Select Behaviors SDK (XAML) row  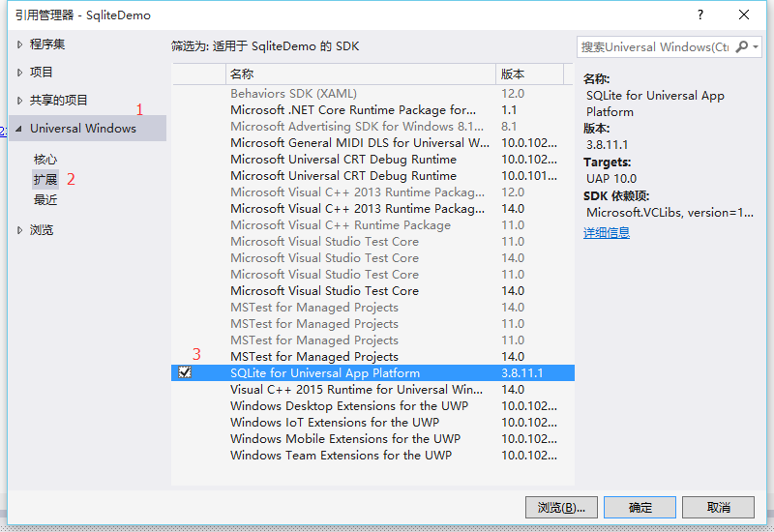pos(372,94)
